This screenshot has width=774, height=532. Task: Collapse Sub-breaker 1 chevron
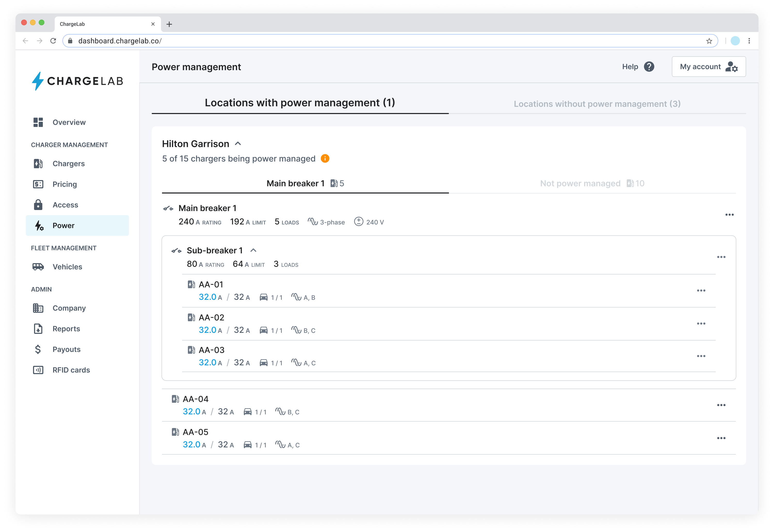click(x=253, y=250)
